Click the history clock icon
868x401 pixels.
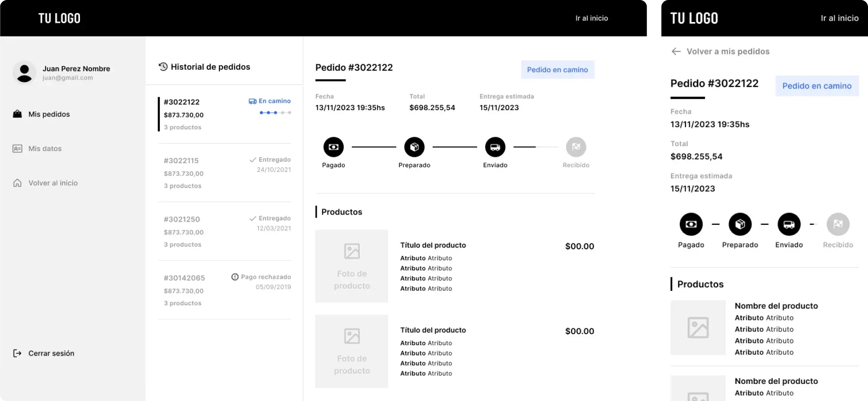click(163, 67)
